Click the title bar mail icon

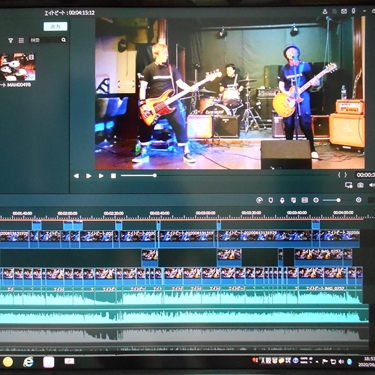344,11
